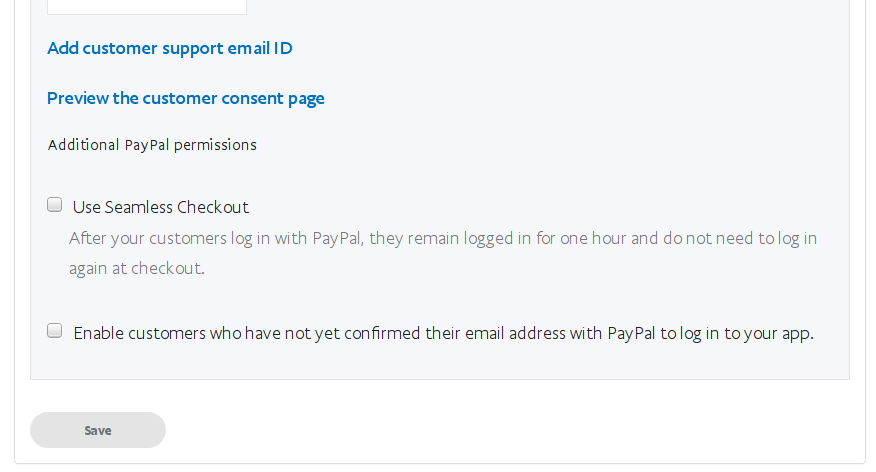This screenshot has width=876, height=472.
Task: Click the Additional PayPal permissions heading
Action: tap(152, 145)
